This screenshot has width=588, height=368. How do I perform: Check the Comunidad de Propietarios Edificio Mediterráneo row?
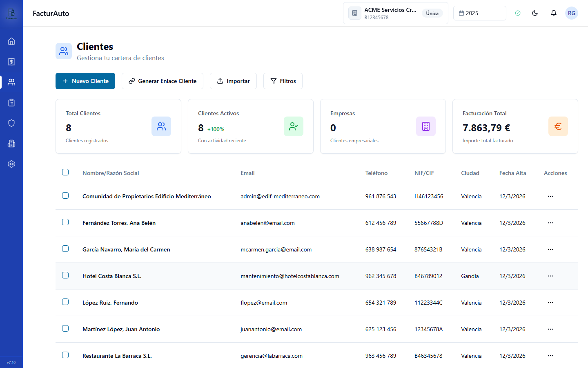tap(65, 195)
